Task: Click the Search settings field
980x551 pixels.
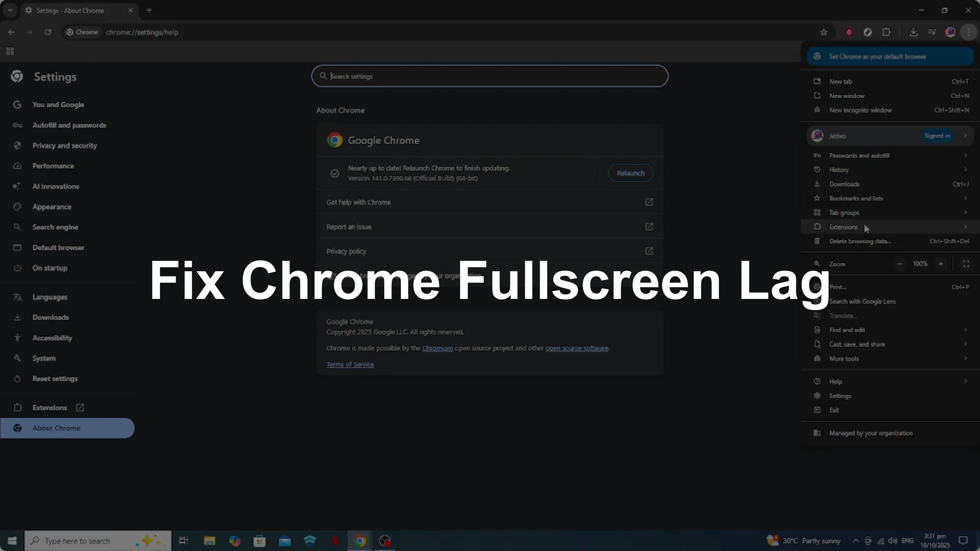Action: tap(489, 76)
